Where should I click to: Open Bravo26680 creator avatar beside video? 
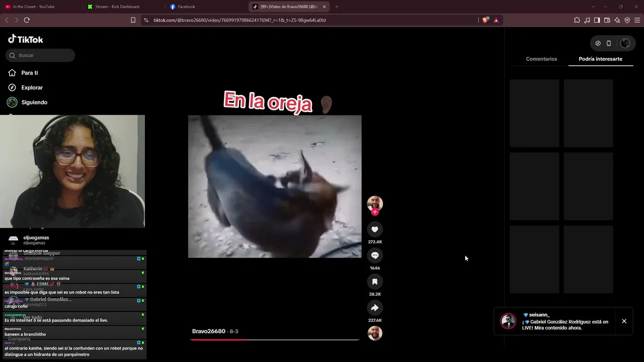click(x=375, y=204)
